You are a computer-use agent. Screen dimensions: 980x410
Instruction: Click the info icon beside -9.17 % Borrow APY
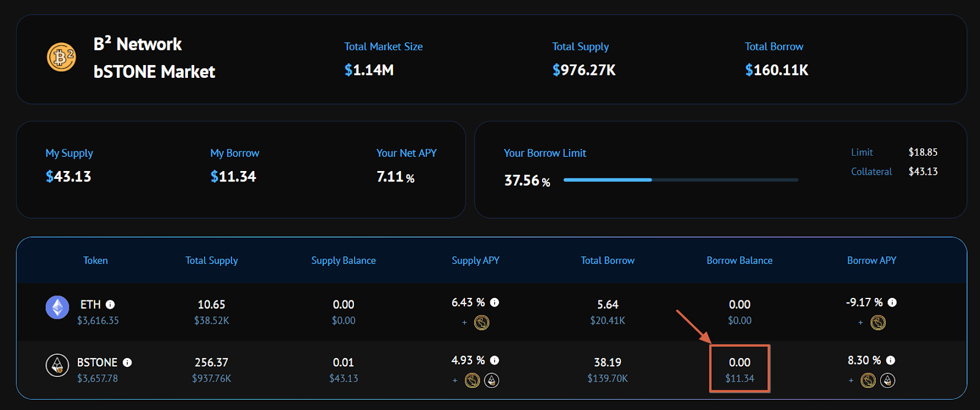click(892, 302)
